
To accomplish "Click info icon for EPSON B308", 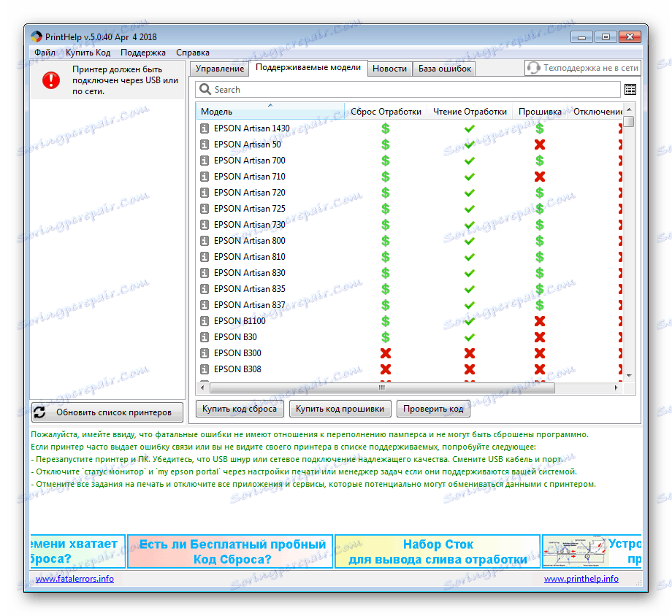I will point(205,369).
